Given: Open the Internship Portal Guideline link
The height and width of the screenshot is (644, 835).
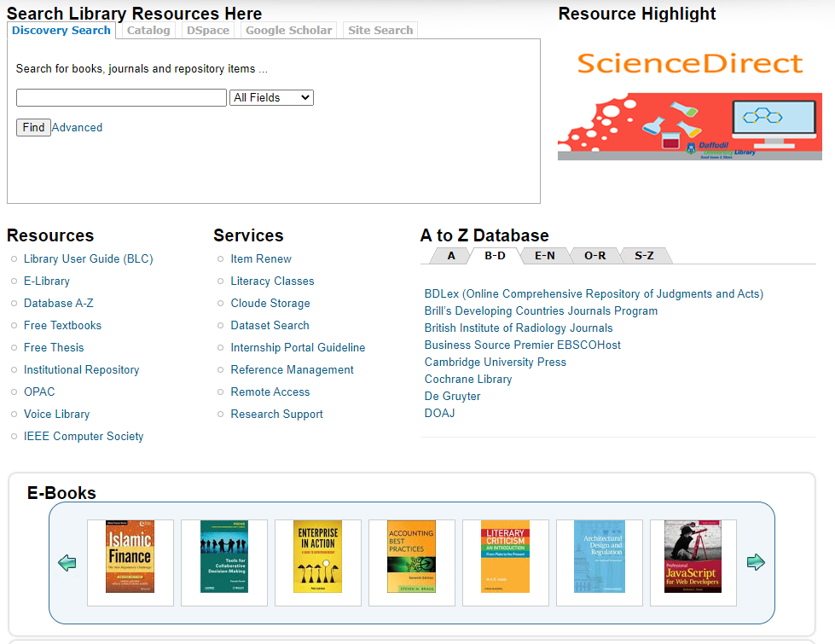Looking at the screenshot, I should click(299, 348).
